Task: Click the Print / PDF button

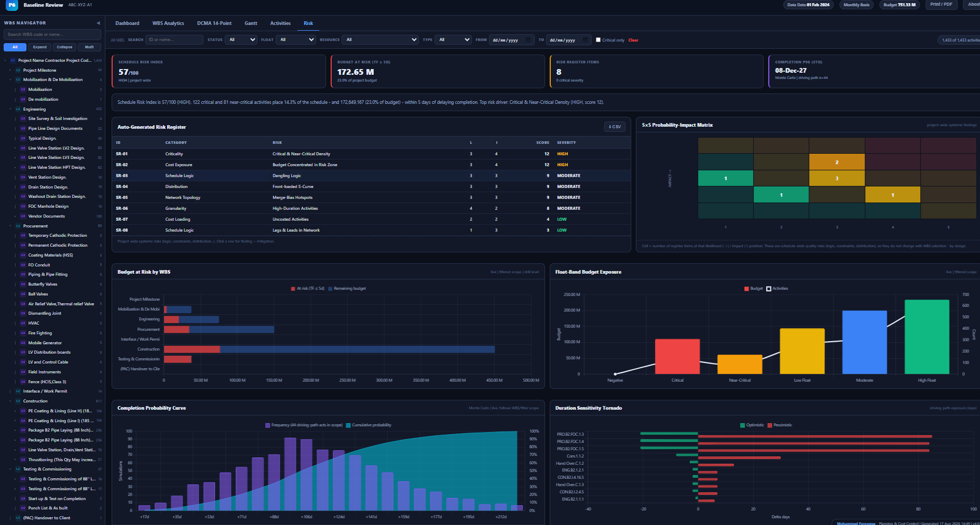Action: click(x=941, y=5)
